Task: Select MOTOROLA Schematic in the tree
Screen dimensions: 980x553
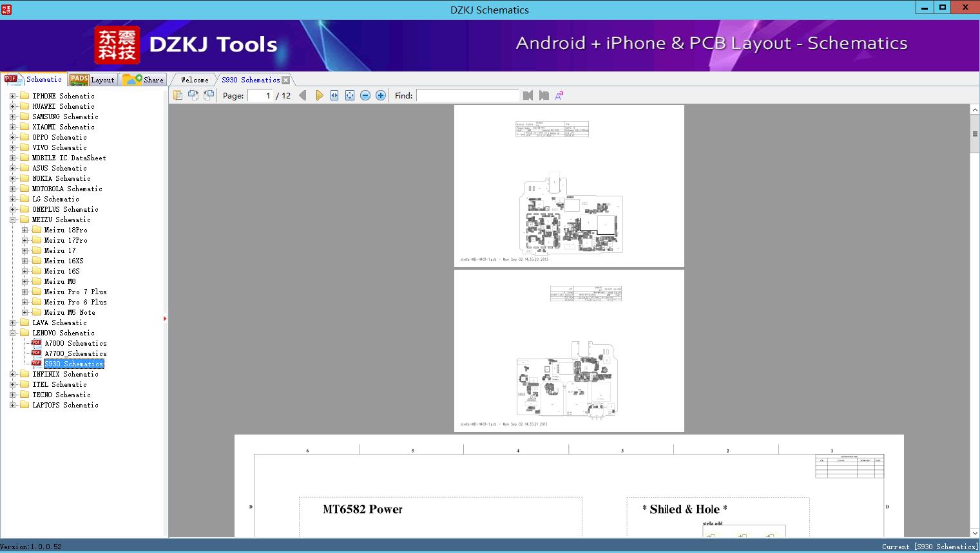Action: [x=67, y=189]
